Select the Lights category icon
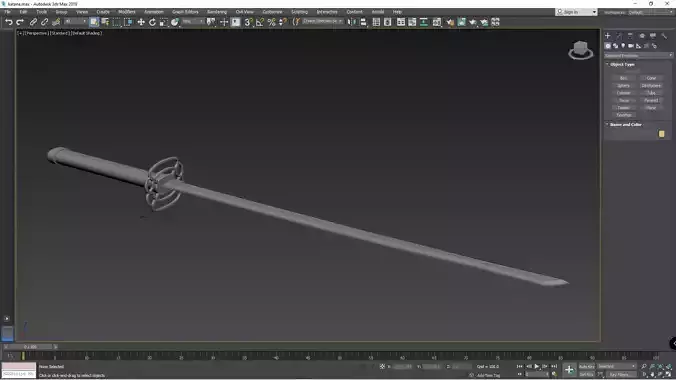This screenshot has height=380, width=676. [623, 46]
